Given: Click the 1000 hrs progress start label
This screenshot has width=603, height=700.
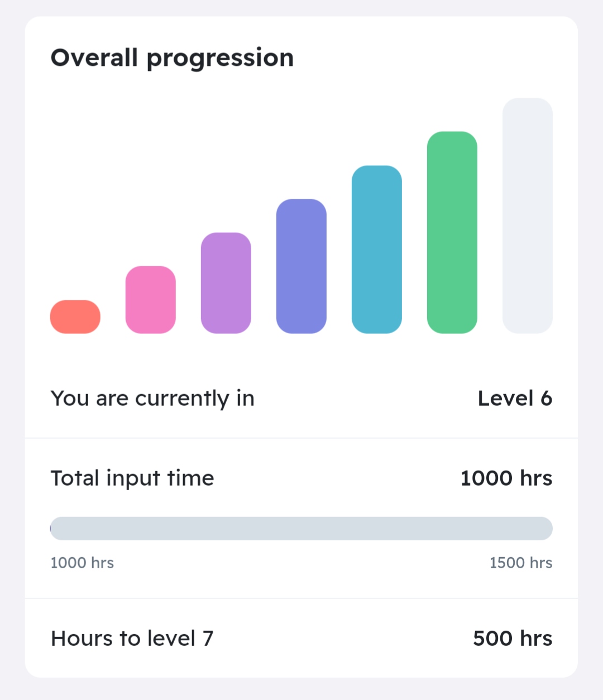Looking at the screenshot, I should pos(82,563).
